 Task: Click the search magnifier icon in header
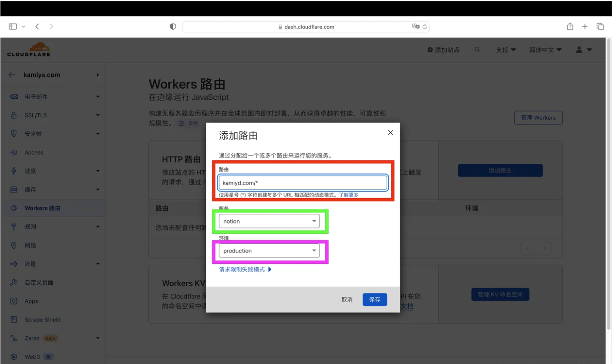[x=478, y=50]
